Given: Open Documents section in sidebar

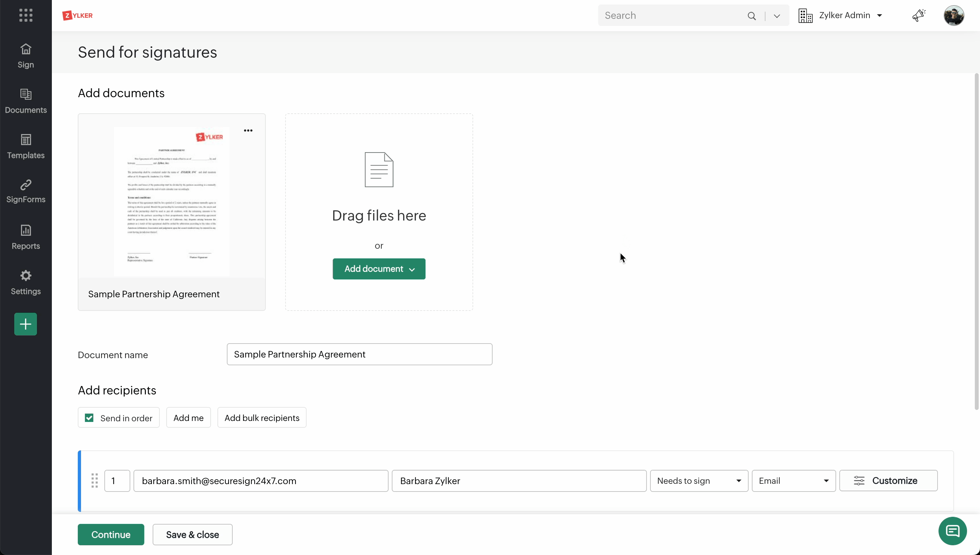Looking at the screenshot, I should (x=26, y=101).
